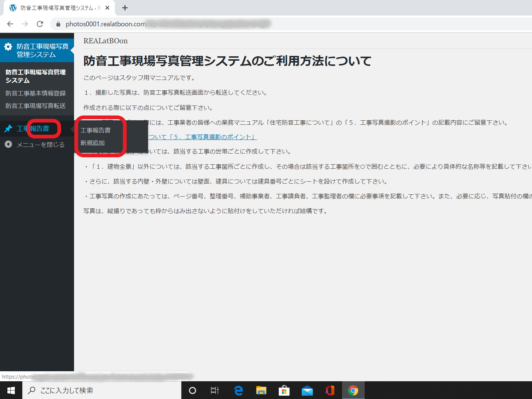The image size is (532, 399).
Task: Open 防音工事基本情報登録 in the sidebar
Action: pyautogui.click(x=36, y=93)
